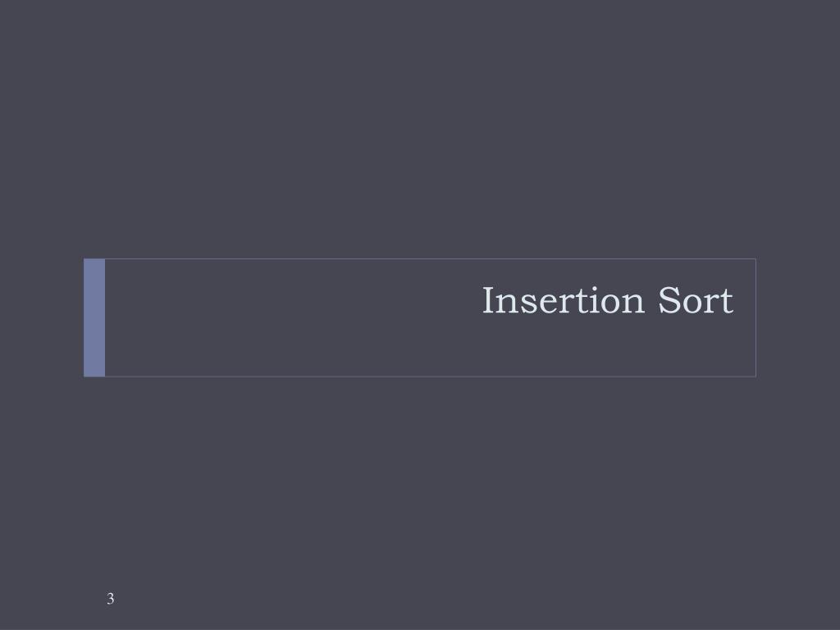Image resolution: width=840 pixels, height=630 pixels.
Task: Click the slide number 3
Action: (111, 598)
